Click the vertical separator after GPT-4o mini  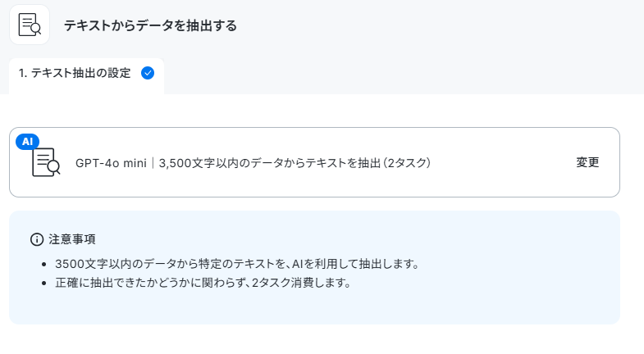click(153, 163)
